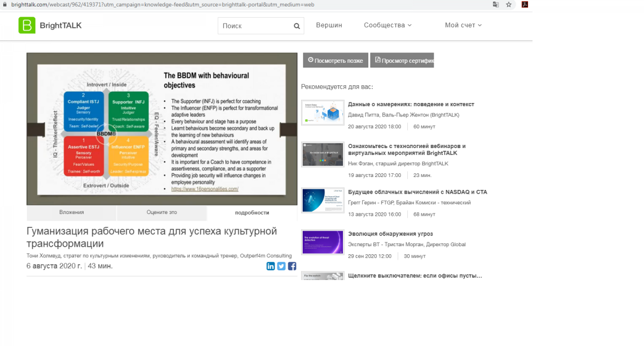
Task: Click the Просмотр сертификата button
Action: click(x=402, y=60)
